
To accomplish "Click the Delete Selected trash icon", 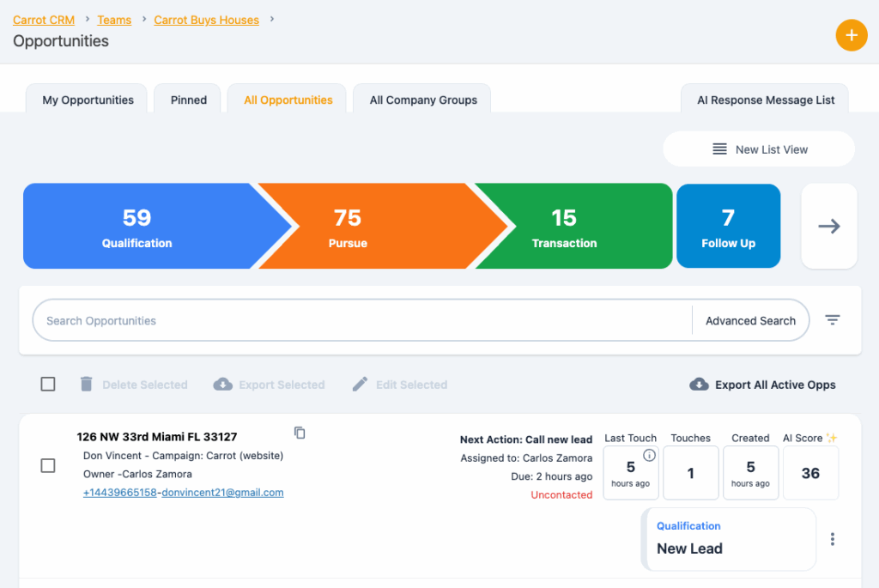I will point(86,384).
